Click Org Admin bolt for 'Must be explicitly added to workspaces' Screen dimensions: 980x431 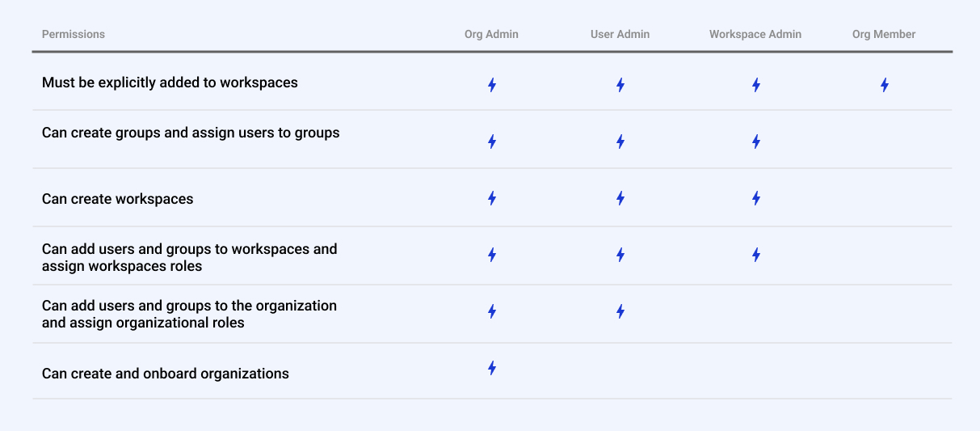491,85
